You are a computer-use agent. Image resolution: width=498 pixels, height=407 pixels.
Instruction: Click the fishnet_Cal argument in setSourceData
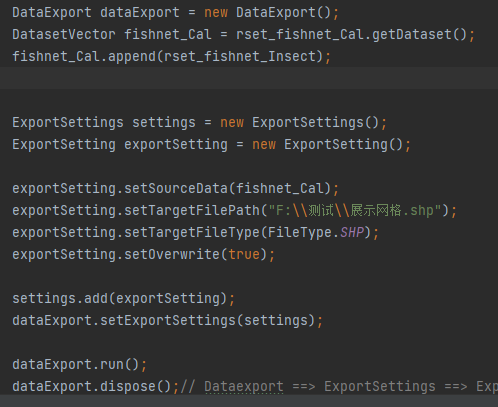280,189
